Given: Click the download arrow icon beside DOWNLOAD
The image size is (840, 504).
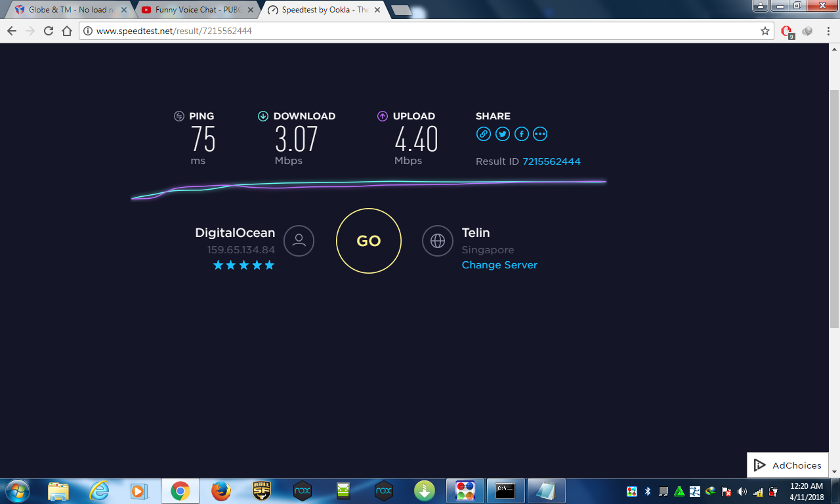Looking at the screenshot, I should [x=263, y=116].
